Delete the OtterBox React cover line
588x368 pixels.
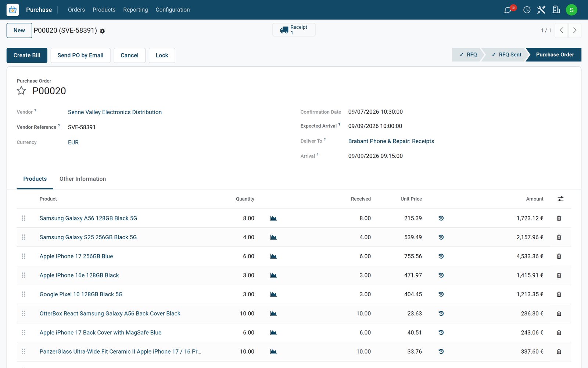(x=559, y=314)
